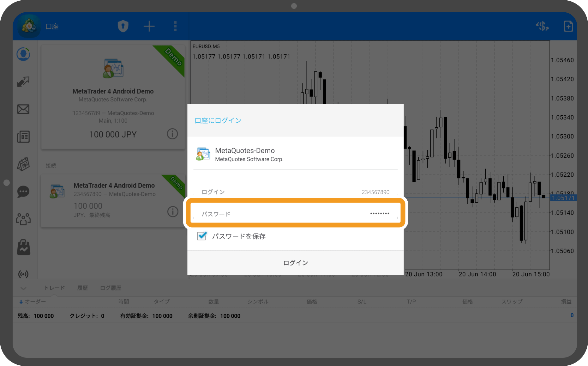The image size is (588, 366).
Task: Click the new order document icon
Action: coord(568,26)
